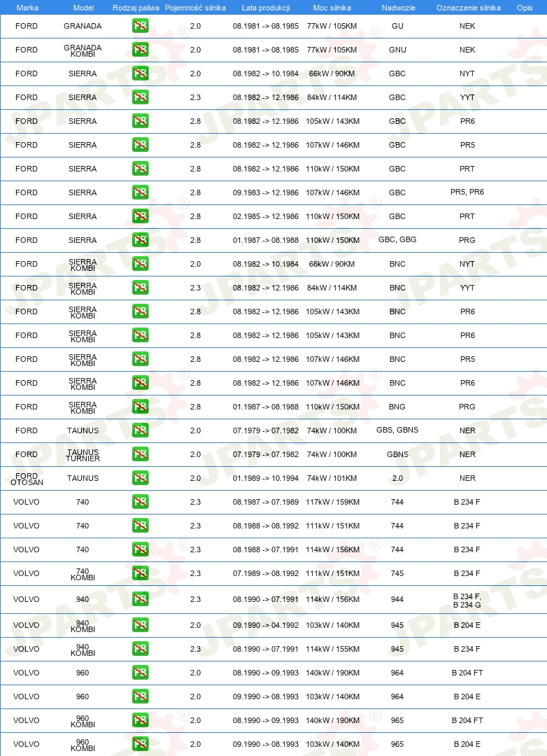Click the GU body code cell

click(x=397, y=26)
